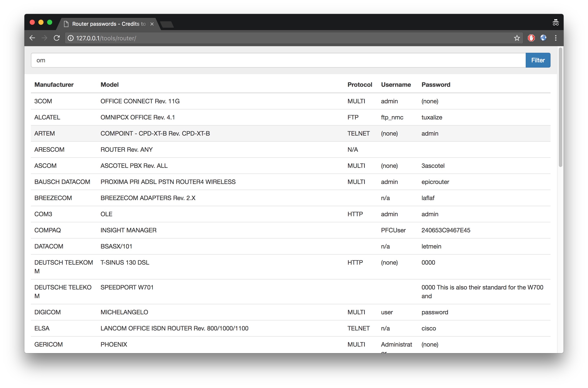Open the red hand blocker extension
This screenshot has width=588, height=388.
[531, 38]
